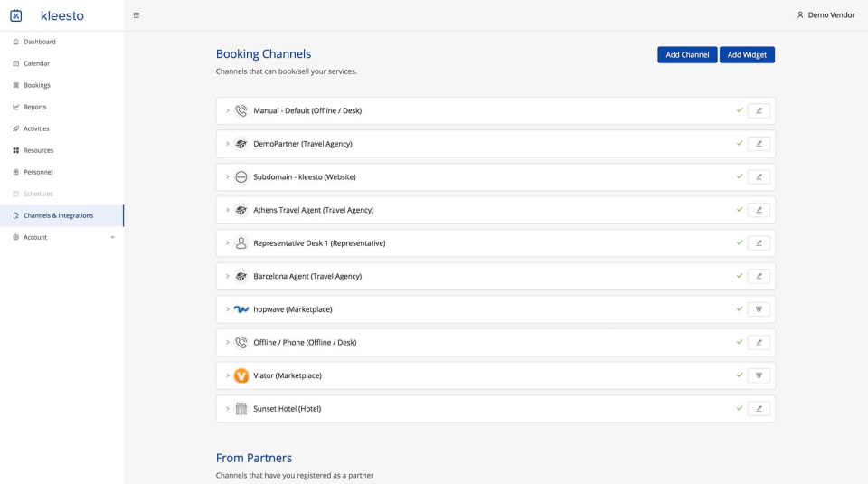Image resolution: width=868 pixels, height=484 pixels.
Task: Toggle active checkmark on hopwave row
Action: [739, 309]
